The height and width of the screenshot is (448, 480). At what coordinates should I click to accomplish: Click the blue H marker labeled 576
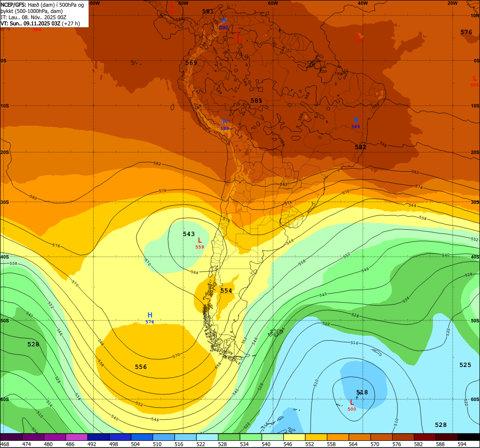coord(150,315)
